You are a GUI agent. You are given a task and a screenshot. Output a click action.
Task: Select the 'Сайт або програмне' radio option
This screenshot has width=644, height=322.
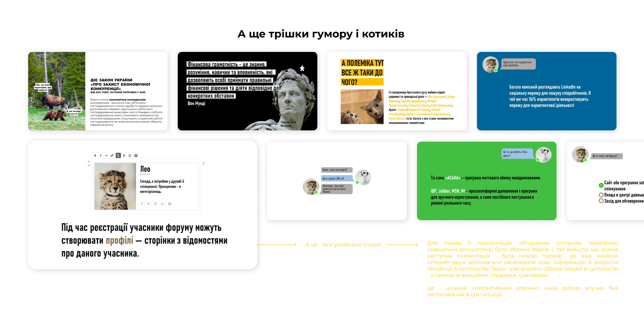coord(601,185)
